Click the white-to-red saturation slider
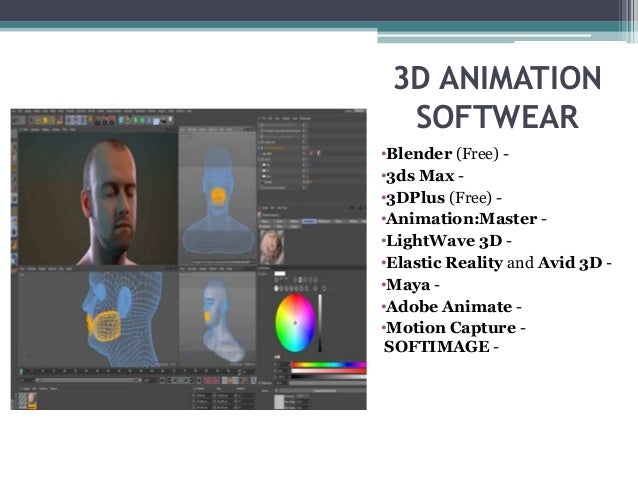The image size is (638, 479). coord(329,371)
